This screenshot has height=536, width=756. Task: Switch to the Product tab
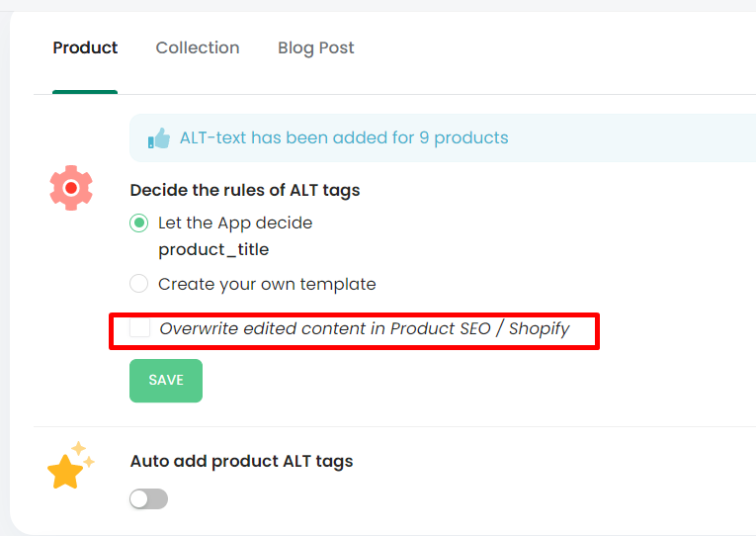(85, 47)
